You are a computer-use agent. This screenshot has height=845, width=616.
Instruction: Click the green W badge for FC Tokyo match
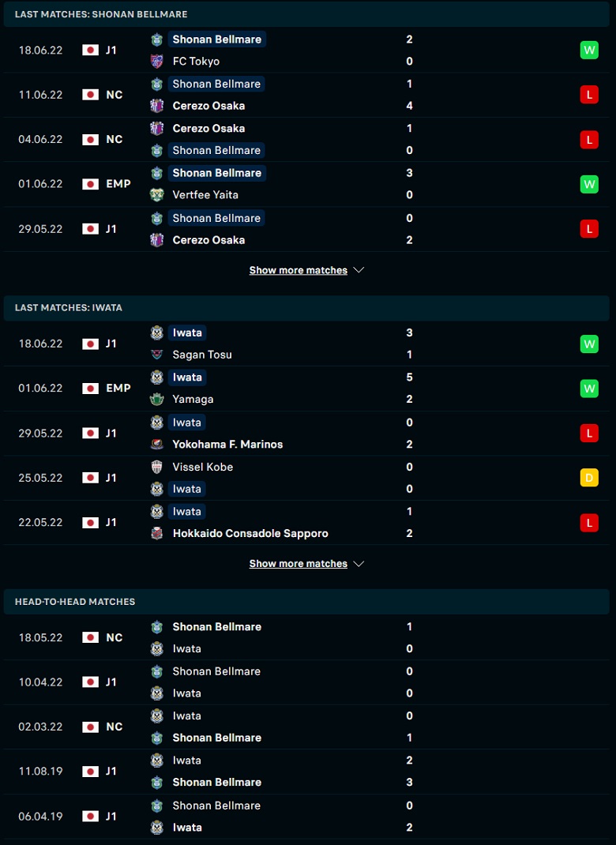pyautogui.click(x=589, y=51)
